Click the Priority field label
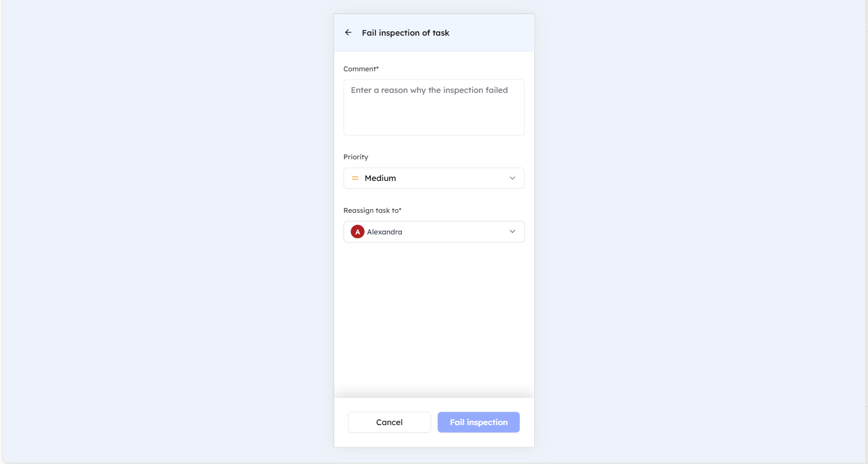 (355, 157)
